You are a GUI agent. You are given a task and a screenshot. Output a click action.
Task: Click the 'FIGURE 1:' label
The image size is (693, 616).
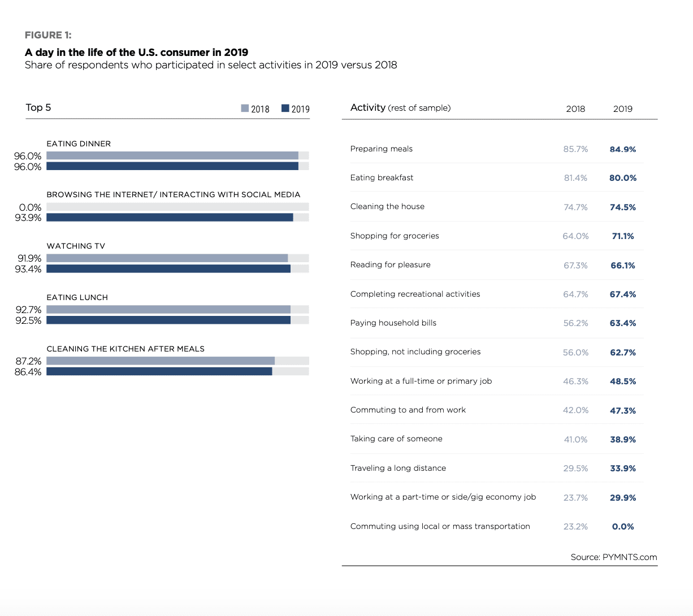(x=48, y=35)
